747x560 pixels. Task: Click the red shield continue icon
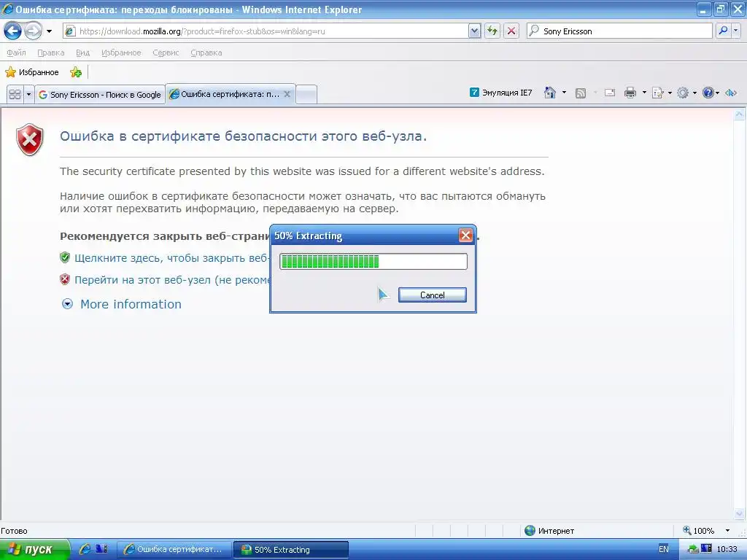(x=65, y=279)
